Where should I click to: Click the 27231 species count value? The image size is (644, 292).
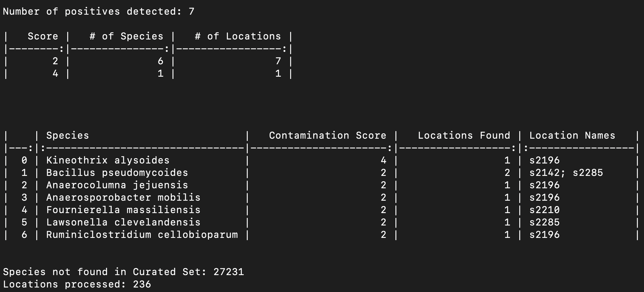pyautogui.click(x=229, y=272)
